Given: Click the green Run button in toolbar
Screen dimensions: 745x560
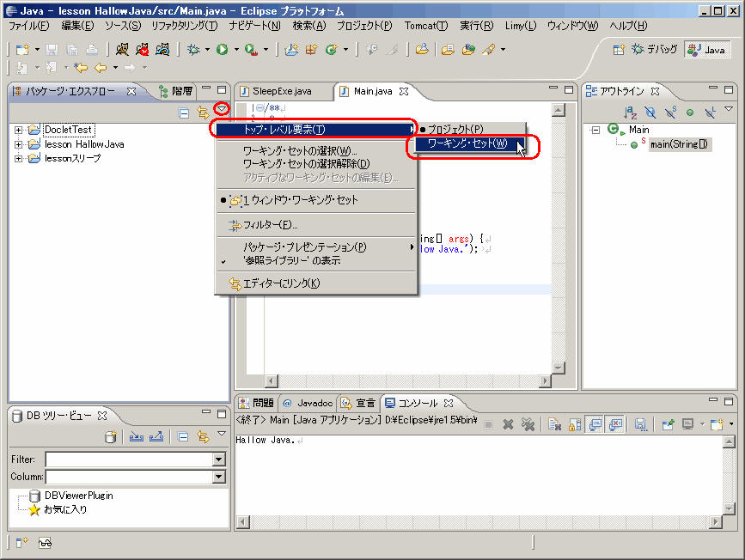Looking at the screenshot, I should [x=222, y=50].
